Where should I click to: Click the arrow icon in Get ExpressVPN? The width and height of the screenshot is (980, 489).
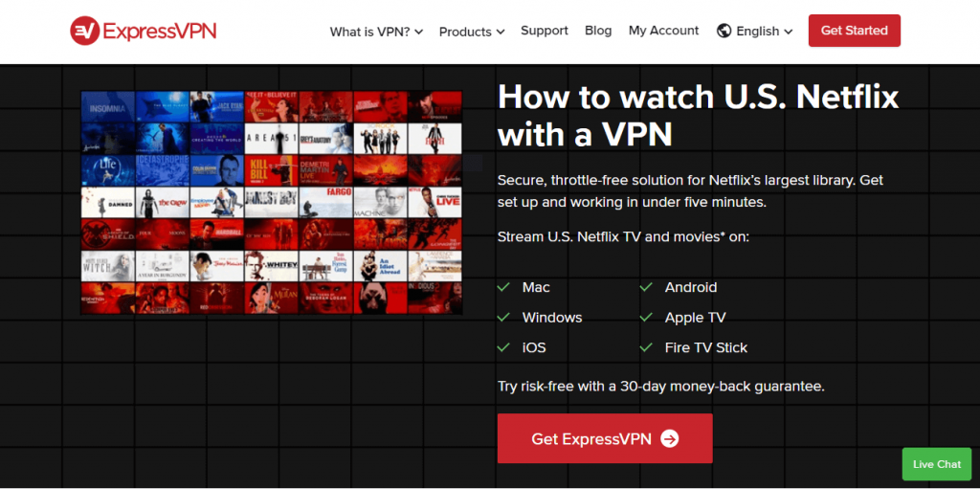[x=669, y=439]
